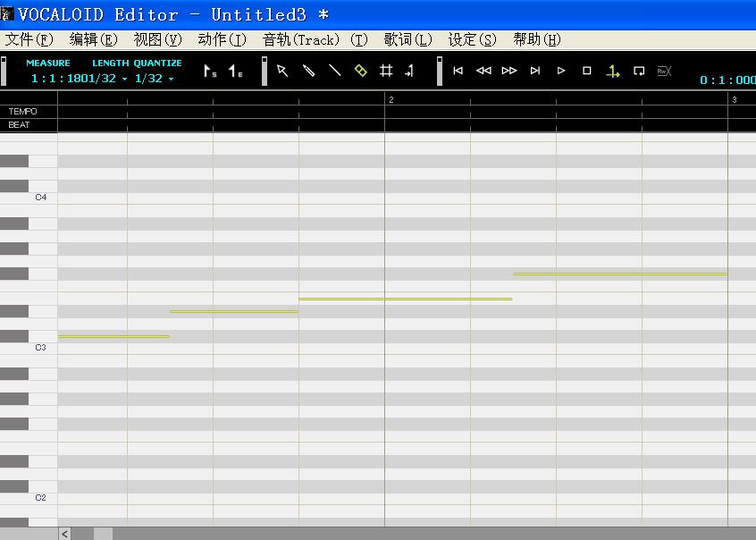Rewind the playback position
This screenshot has height=540, width=756.
point(483,71)
